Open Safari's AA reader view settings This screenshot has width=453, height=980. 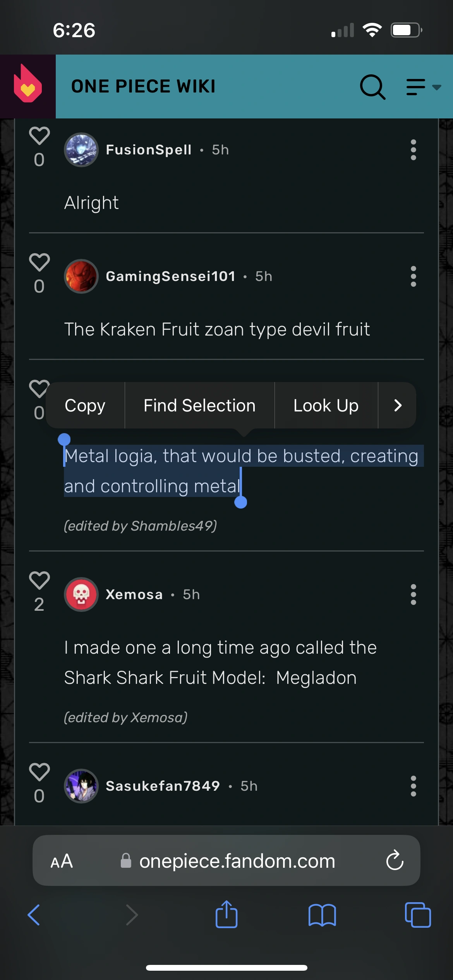pos(62,861)
